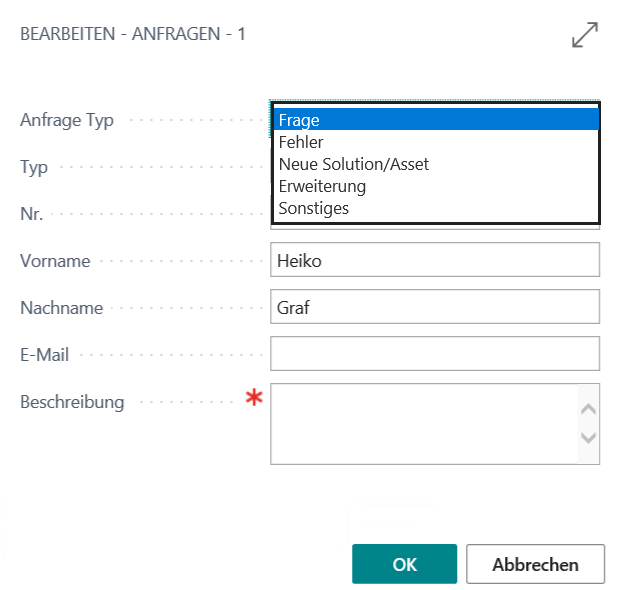Choose 'Fehler' from the dropdown list
Image resolution: width=618 pixels, height=590 pixels.
[x=435, y=143]
